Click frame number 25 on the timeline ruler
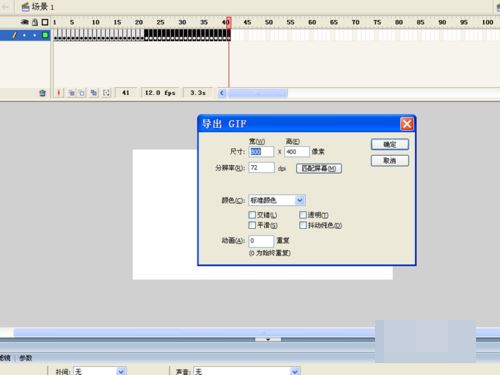The image size is (500, 375). (x=160, y=22)
